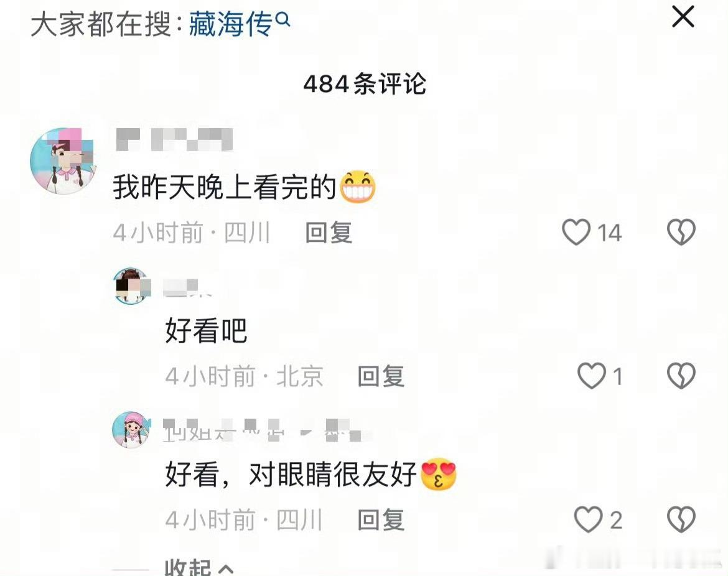Tap the chevron arrow beside 收起
This screenshot has width=728, height=576.
[226, 569]
